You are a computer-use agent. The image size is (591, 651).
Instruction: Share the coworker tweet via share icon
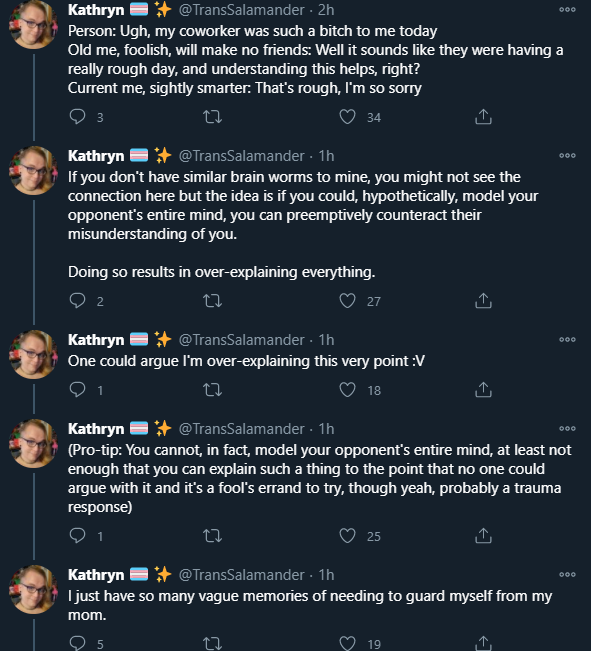[x=483, y=117]
